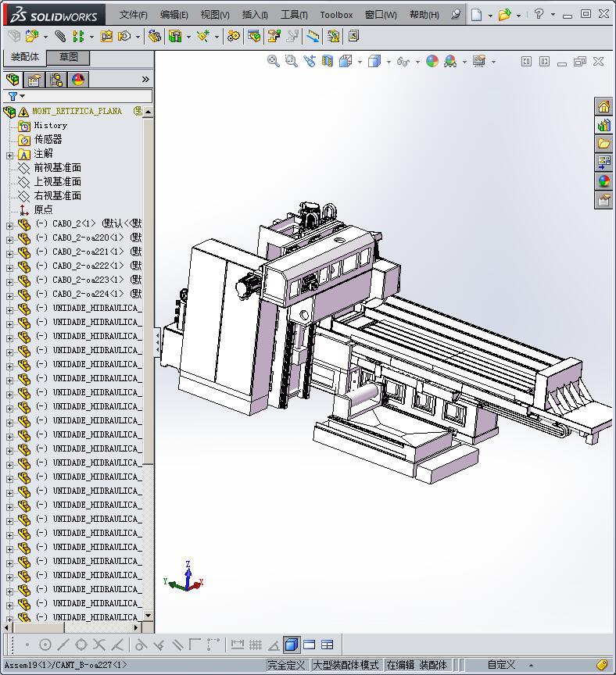Click the AssemblyXpert warning icon
The image size is (616, 675).
point(333,36)
